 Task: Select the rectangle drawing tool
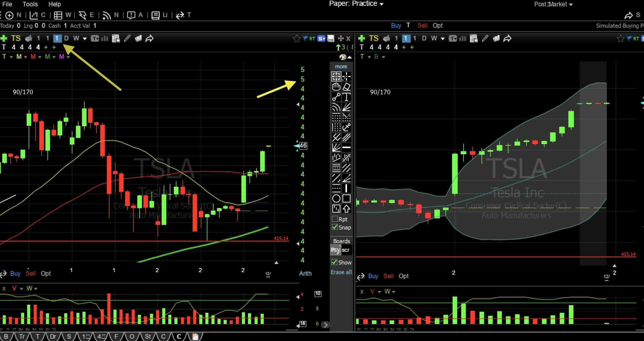pos(346,198)
